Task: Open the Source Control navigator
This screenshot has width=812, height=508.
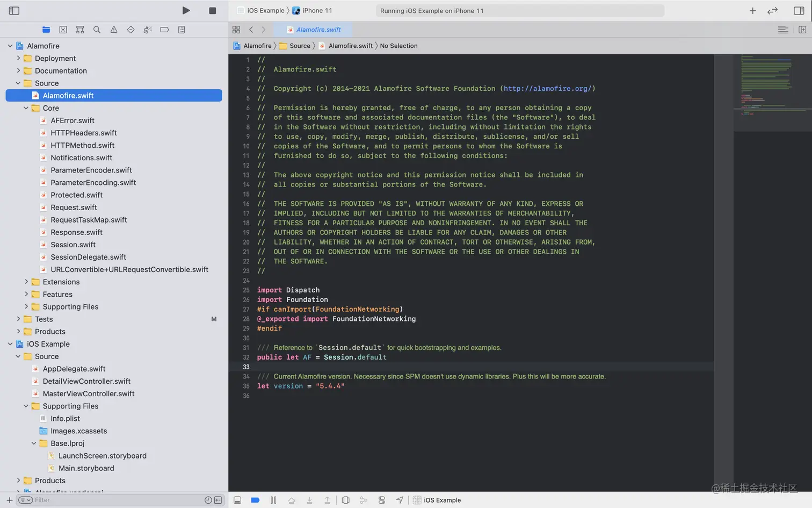Action: tap(63, 30)
